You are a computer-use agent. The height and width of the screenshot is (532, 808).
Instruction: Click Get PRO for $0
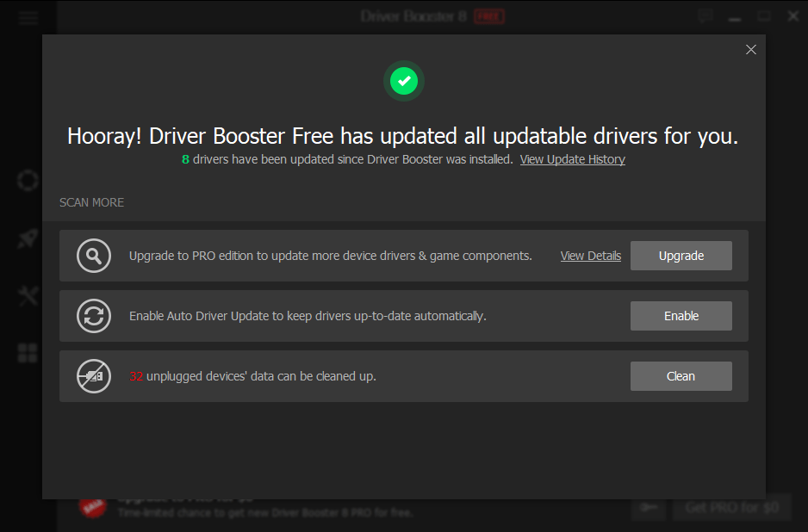click(x=731, y=508)
